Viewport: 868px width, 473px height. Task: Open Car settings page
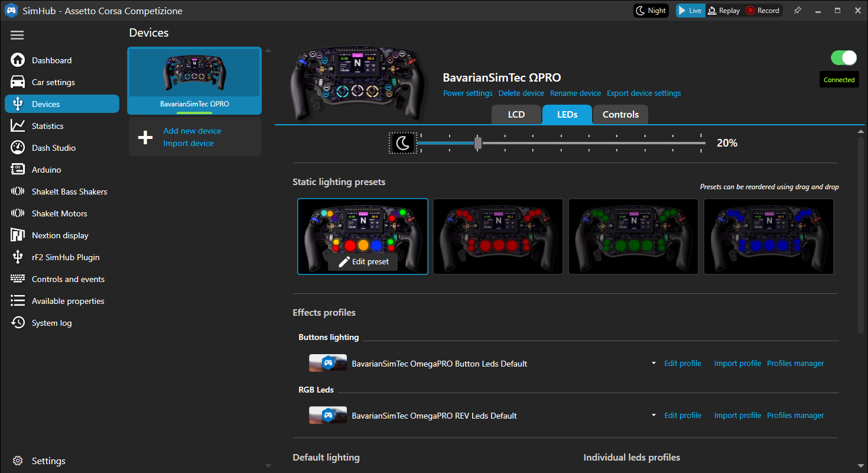(x=53, y=82)
